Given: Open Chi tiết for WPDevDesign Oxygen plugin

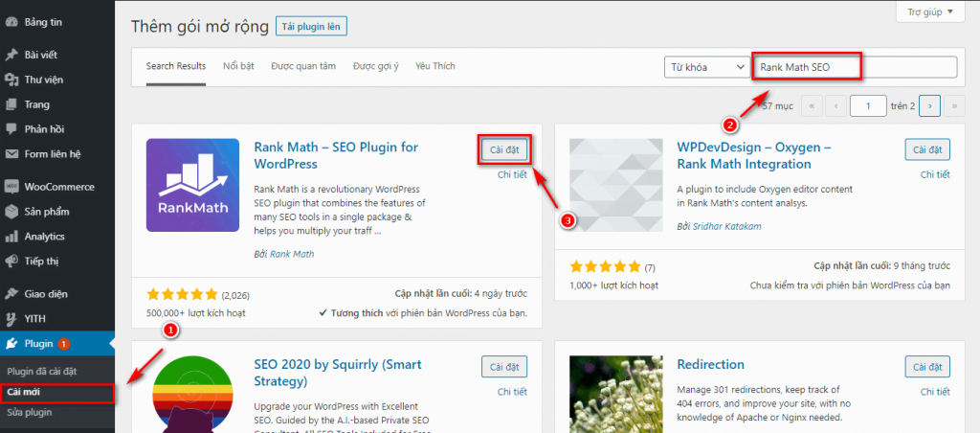Looking at the screenshot, I should (x=934, y=174).
